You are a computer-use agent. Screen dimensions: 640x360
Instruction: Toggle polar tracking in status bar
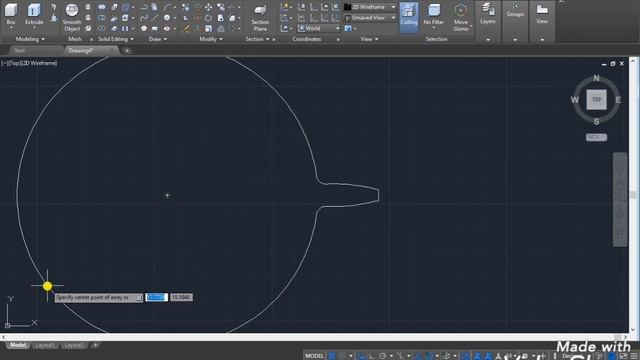382,356
